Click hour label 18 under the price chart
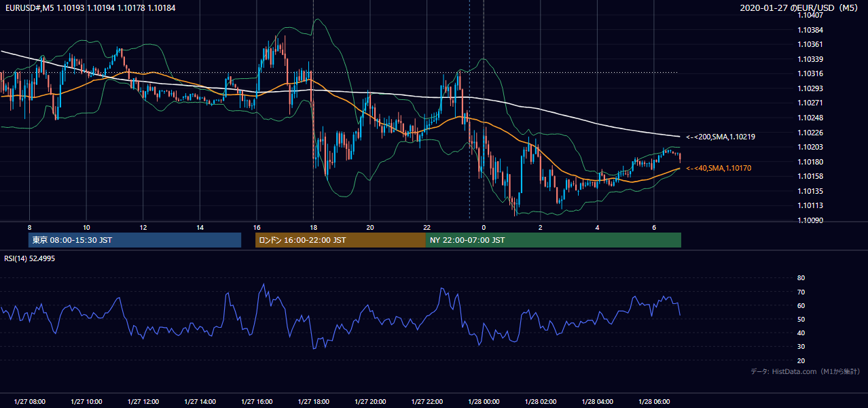The width and height of the screenshot is (868, 408). coord(313,227)
